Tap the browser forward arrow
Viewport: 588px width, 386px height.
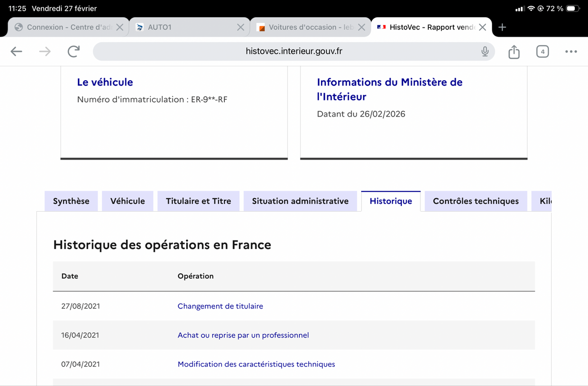45,51
